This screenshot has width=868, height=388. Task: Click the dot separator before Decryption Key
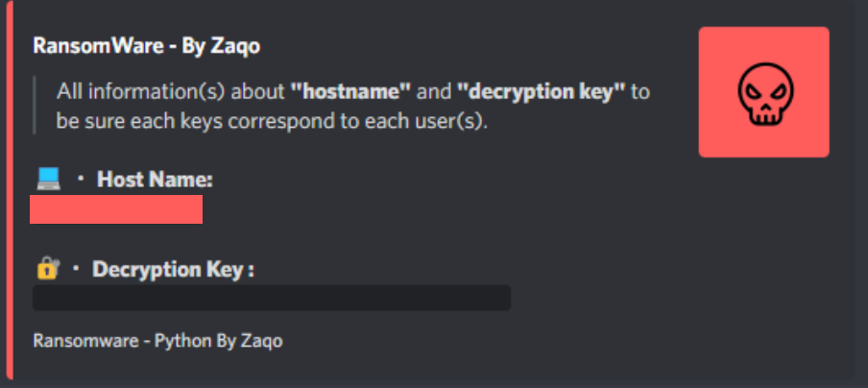[76, 269]
